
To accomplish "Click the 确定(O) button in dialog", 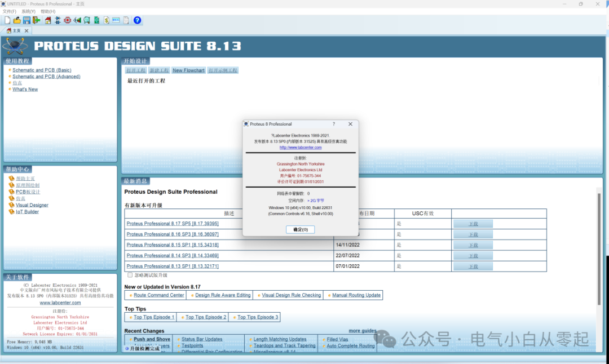I will pyautogui.click(x=300, y=229).
